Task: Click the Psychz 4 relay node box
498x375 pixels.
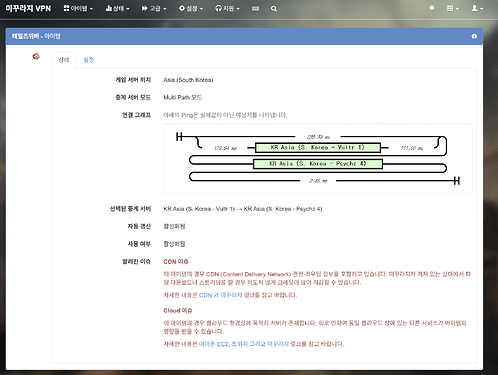Action: tap(318, 164)
